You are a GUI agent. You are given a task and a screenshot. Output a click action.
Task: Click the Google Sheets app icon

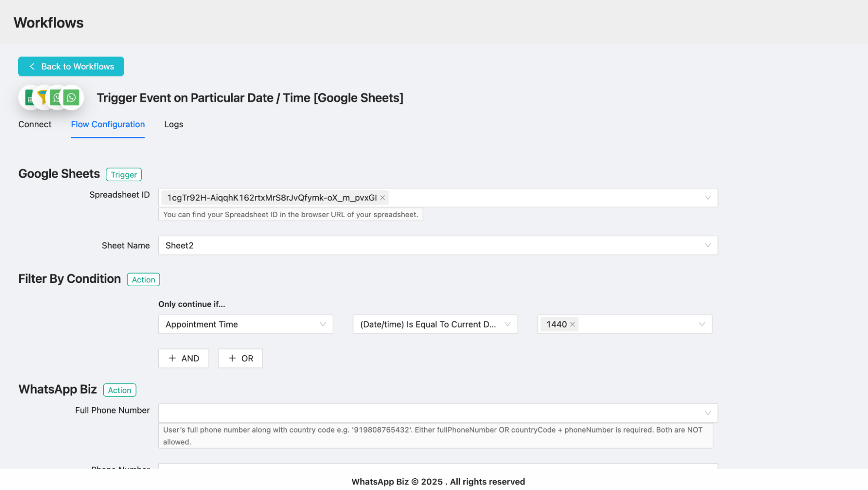point(29,98)
